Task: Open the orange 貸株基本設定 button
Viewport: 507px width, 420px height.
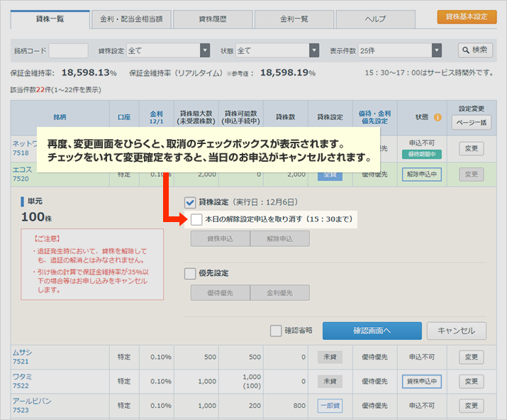Action: 467,16
